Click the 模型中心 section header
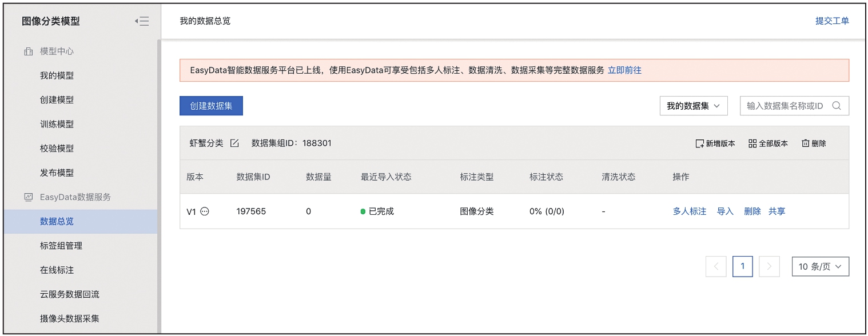This screenshot has height=336, width=868. coord(57,51)
